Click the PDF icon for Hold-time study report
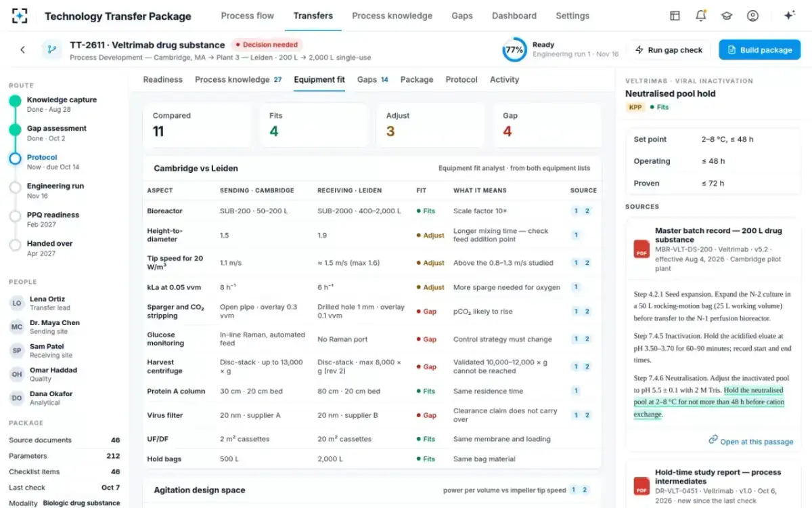This screenshot has height=508, width=812. click(641, 486)
